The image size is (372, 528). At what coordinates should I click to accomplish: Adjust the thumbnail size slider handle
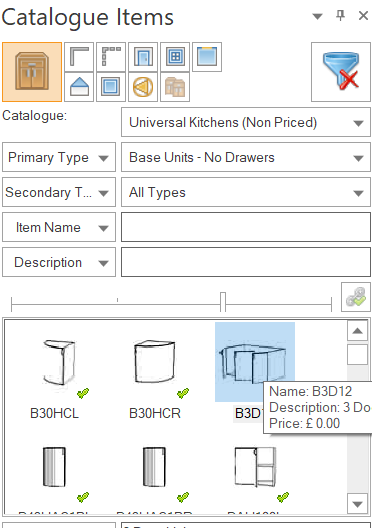click(x=223, y=302)
